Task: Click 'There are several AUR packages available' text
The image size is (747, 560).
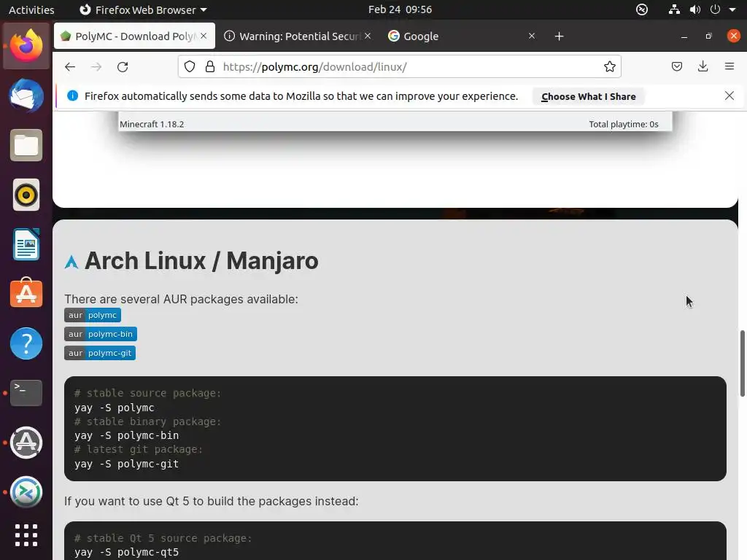Action: coord(181,299)
